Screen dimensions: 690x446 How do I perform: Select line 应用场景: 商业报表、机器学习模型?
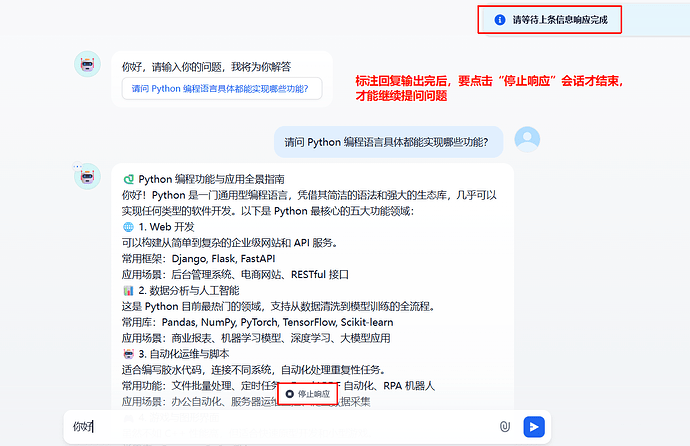(256, 338)
